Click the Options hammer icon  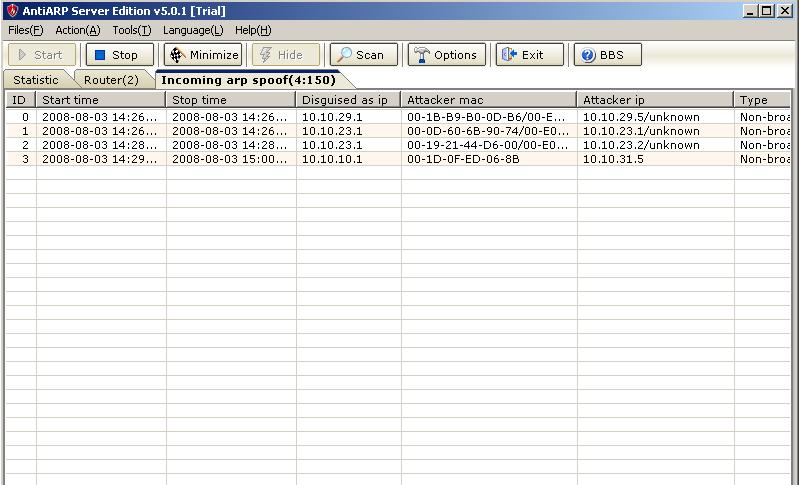click(421, 55)
